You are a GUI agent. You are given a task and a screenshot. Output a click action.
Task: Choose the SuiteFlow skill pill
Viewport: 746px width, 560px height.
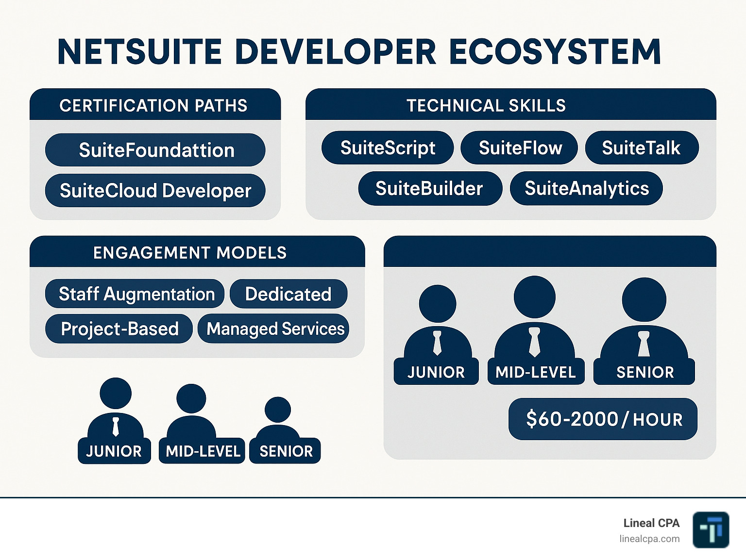pos(520,148)
